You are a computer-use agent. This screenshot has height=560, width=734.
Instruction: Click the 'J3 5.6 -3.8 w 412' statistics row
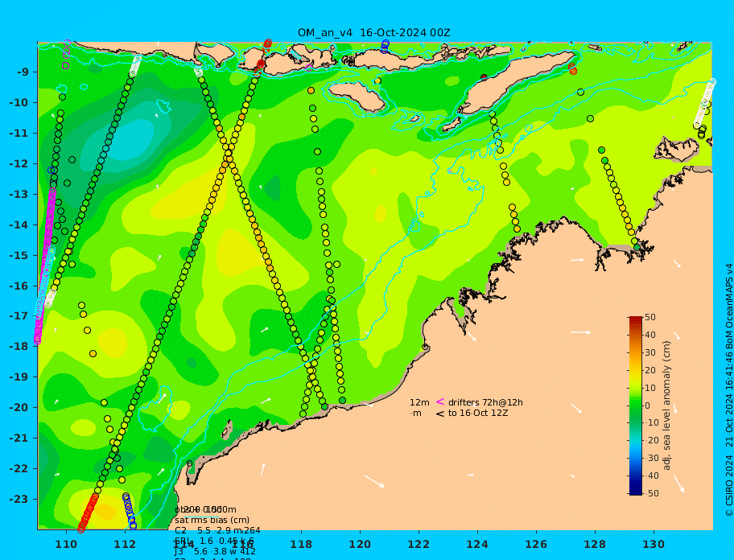pos(216,552)
